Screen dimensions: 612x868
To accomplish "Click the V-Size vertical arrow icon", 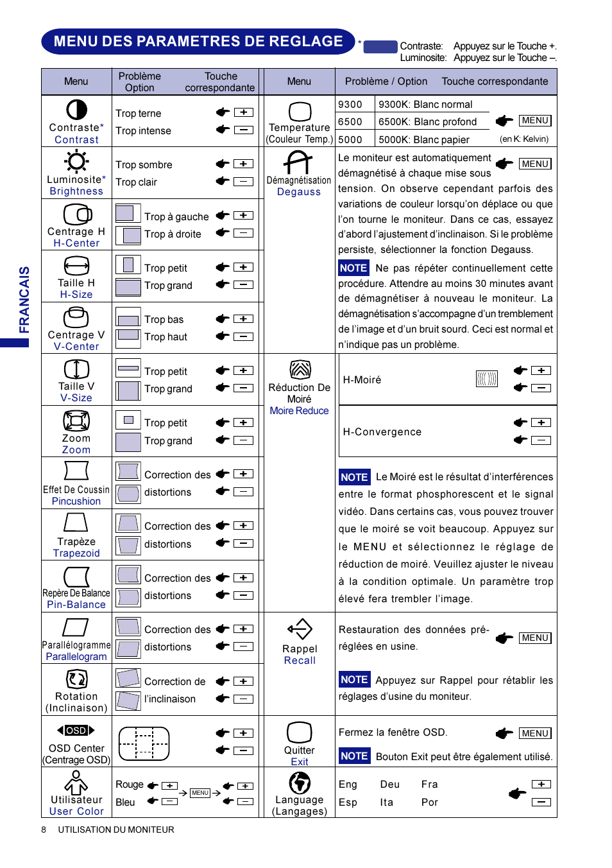I will click(x=76, y=369).
